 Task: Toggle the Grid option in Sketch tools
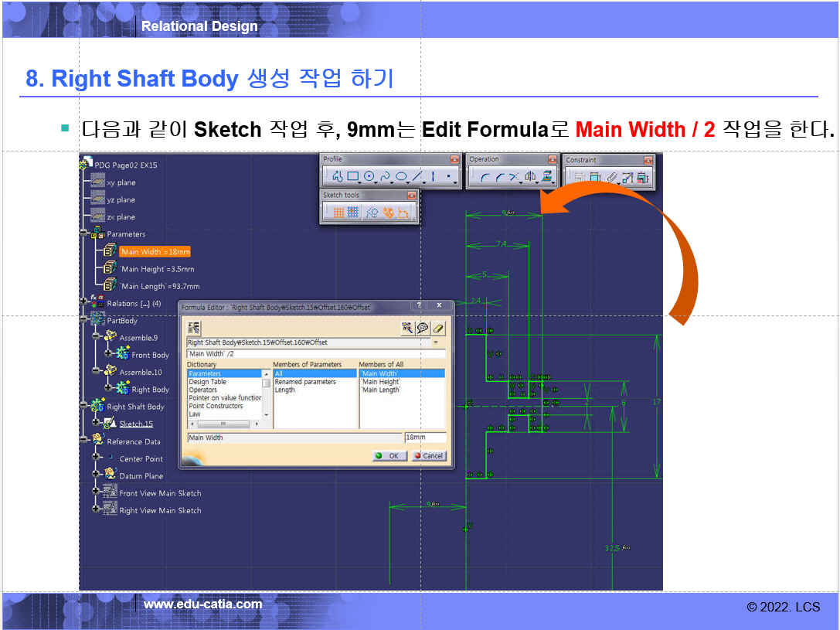(338, 213)
